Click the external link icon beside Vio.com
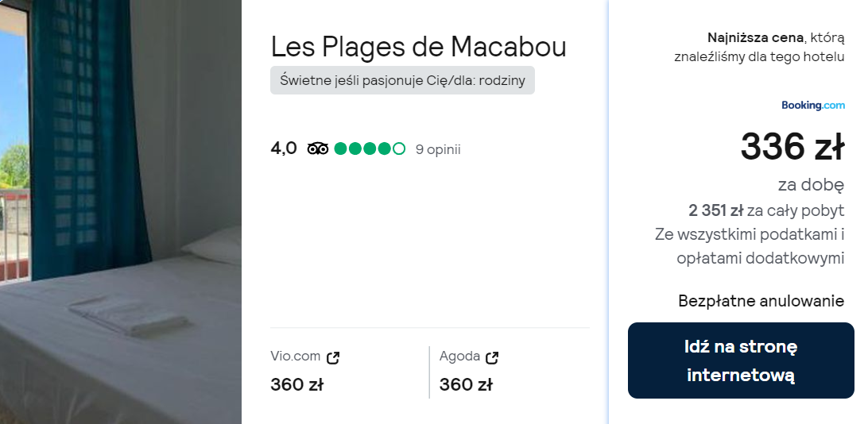The height and width of the screenshot is (424, 868). tap(334, 357)
